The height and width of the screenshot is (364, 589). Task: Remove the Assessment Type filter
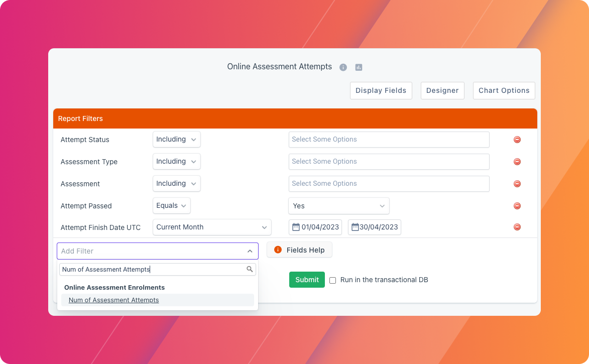coord(517,161)
